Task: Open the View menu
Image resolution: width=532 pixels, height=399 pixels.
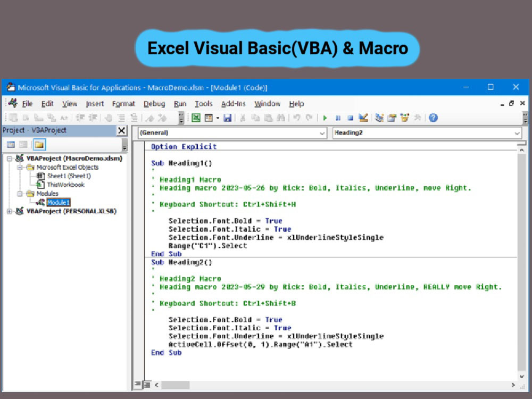Action: [x=70, y=104]
